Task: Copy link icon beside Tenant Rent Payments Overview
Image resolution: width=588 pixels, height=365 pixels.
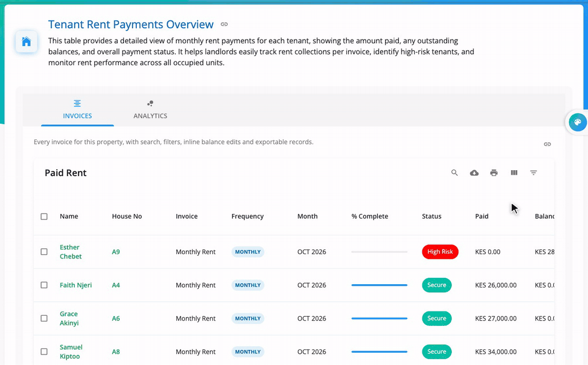Action: (225, 25)
